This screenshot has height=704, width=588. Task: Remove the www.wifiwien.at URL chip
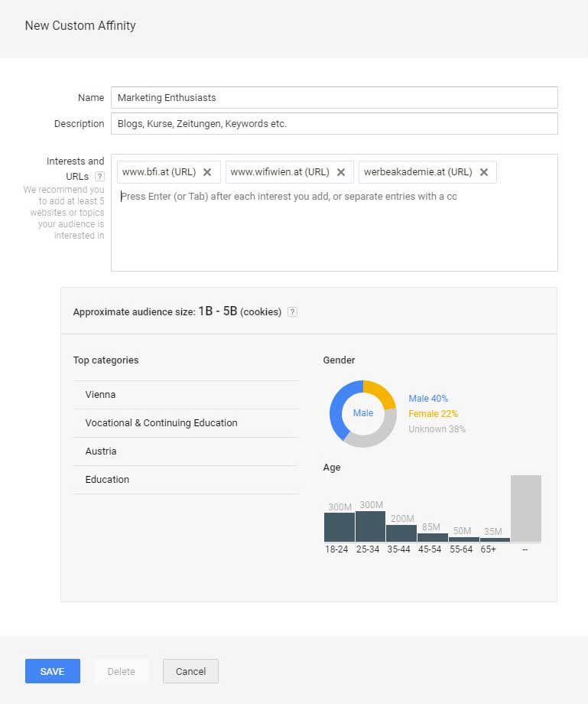pyautogui.click(x=341, y=172)
